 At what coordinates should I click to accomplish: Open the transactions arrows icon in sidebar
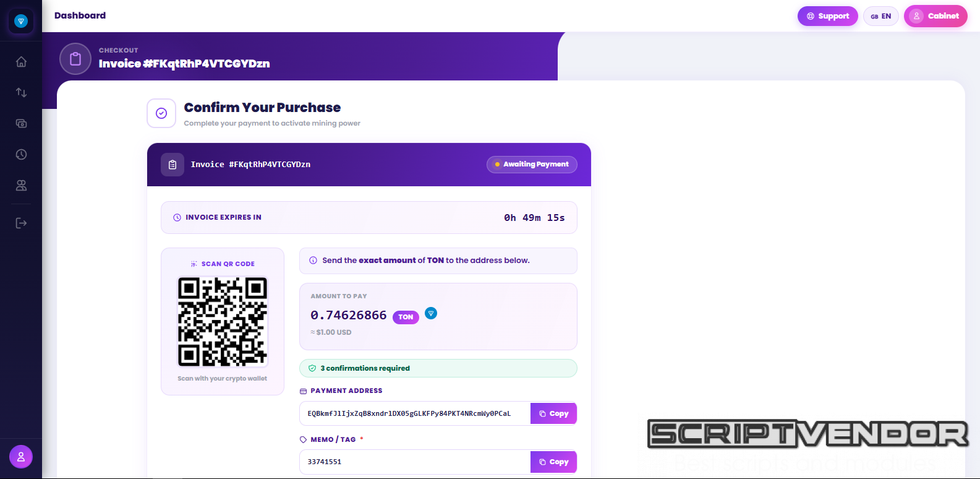point(21,93)
